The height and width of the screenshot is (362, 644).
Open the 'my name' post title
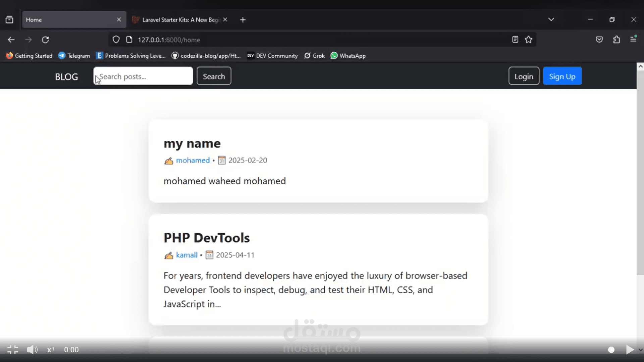pos(192,143)
